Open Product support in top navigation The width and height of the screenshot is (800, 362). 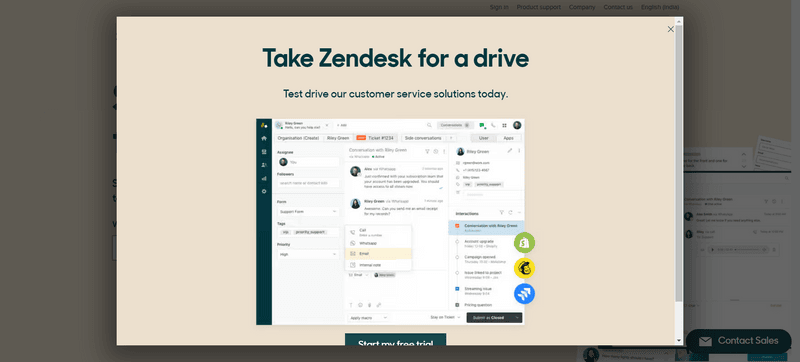tap(538, 7)
